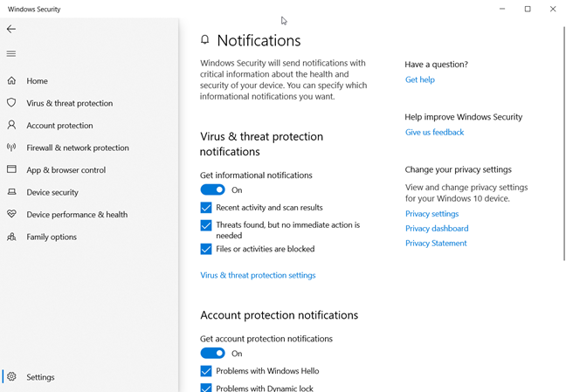Viewport: 566px width, 392px height.
Task: Click the Notifications page heading
Action: click(x=259, y=40)
